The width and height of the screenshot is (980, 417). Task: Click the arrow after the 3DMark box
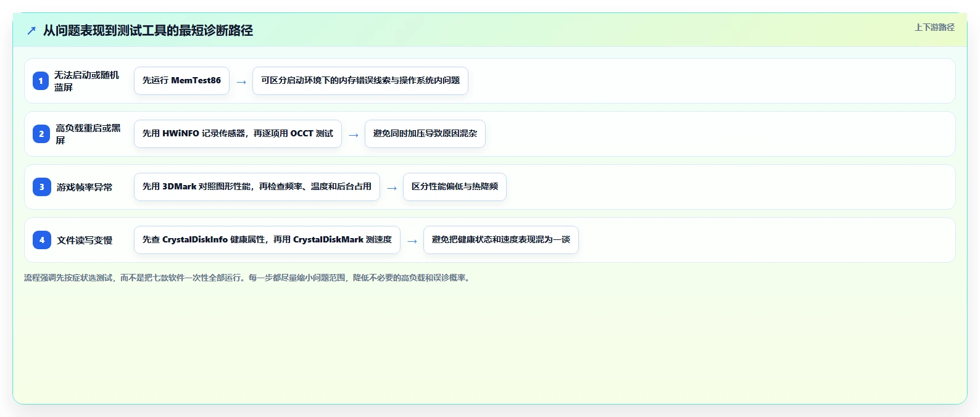pos(392,188)
